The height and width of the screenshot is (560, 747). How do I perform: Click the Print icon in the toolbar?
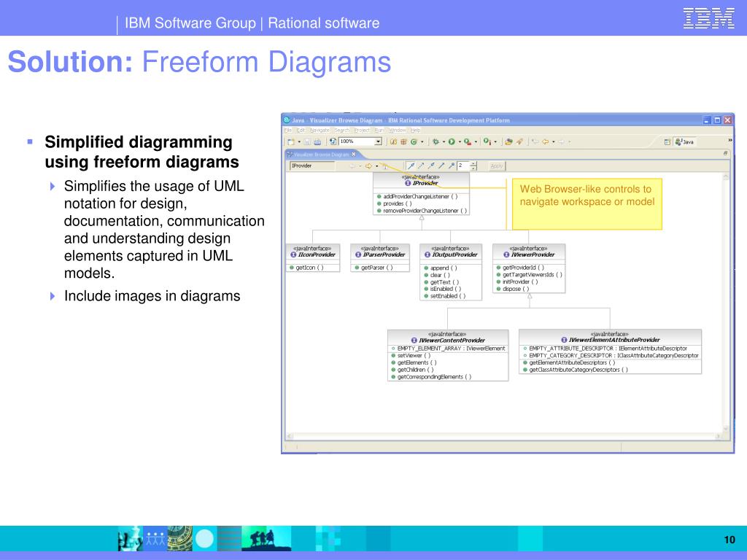coord(317,141)
